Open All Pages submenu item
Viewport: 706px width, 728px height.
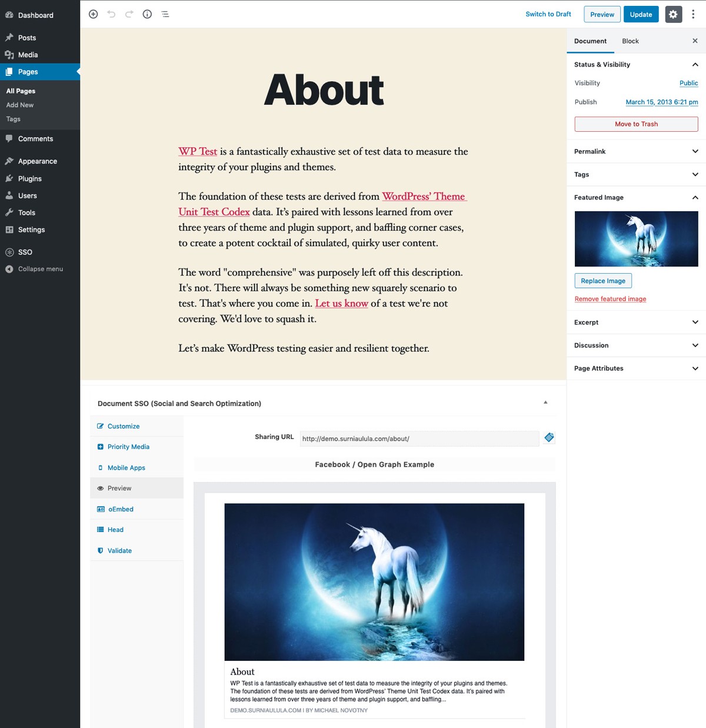pyautogui.click(x=21, y=91)
